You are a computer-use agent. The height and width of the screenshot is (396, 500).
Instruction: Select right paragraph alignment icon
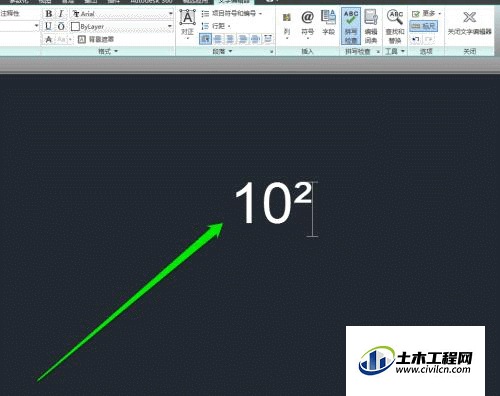coord(243,39)
